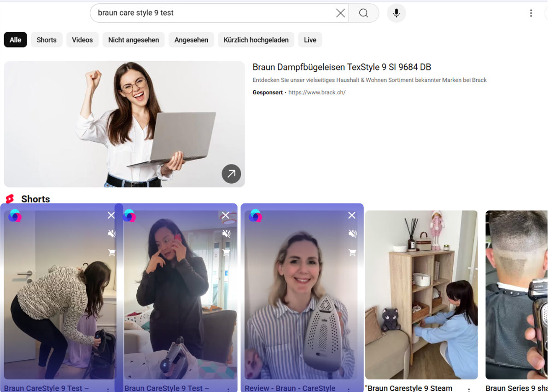Select the Shorts filter chip
548x392 pixels.
click(47, 40)
